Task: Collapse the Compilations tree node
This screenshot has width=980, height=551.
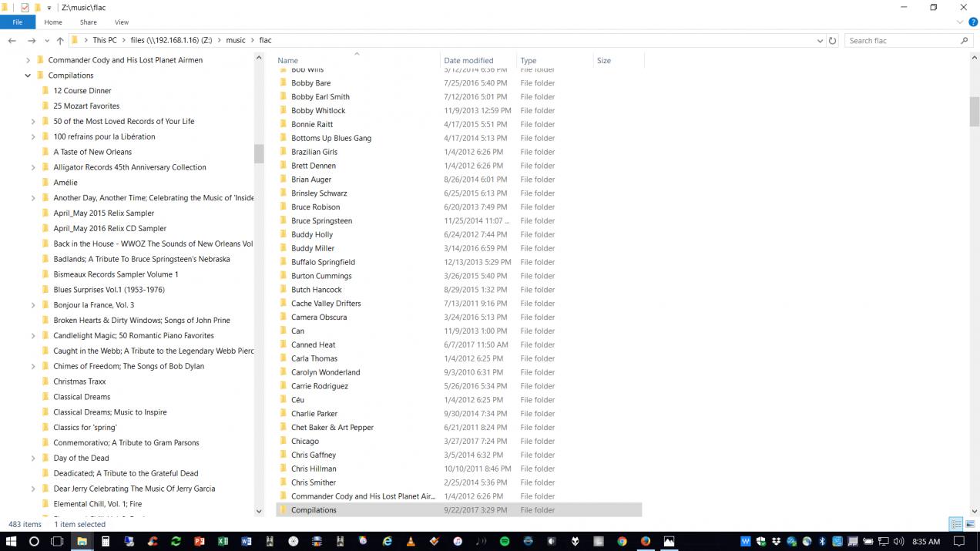Action: (29, 76)
